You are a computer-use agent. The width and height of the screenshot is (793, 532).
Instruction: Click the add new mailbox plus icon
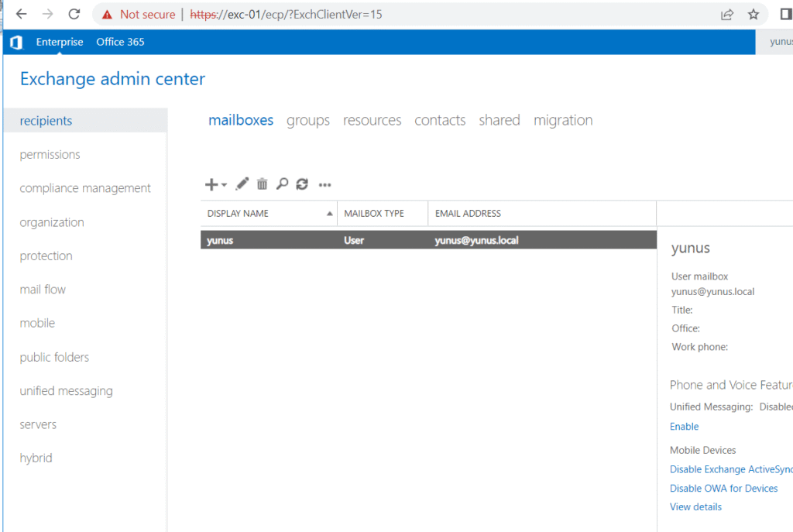(211, 184)
